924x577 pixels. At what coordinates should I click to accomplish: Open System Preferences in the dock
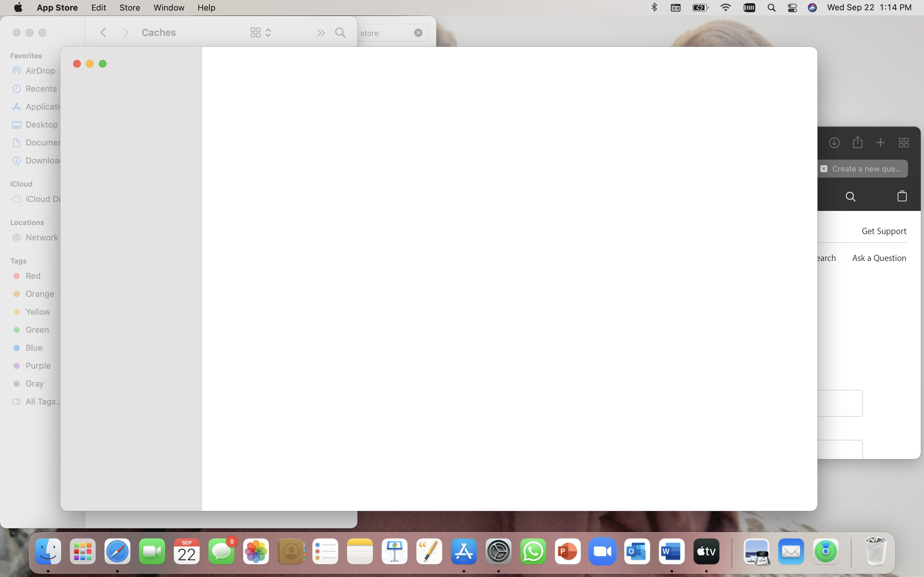click(x=498, y=551)
